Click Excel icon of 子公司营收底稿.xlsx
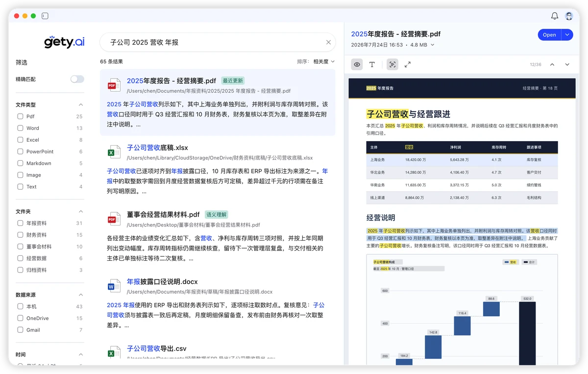588x374 pixels. point(114,151)
